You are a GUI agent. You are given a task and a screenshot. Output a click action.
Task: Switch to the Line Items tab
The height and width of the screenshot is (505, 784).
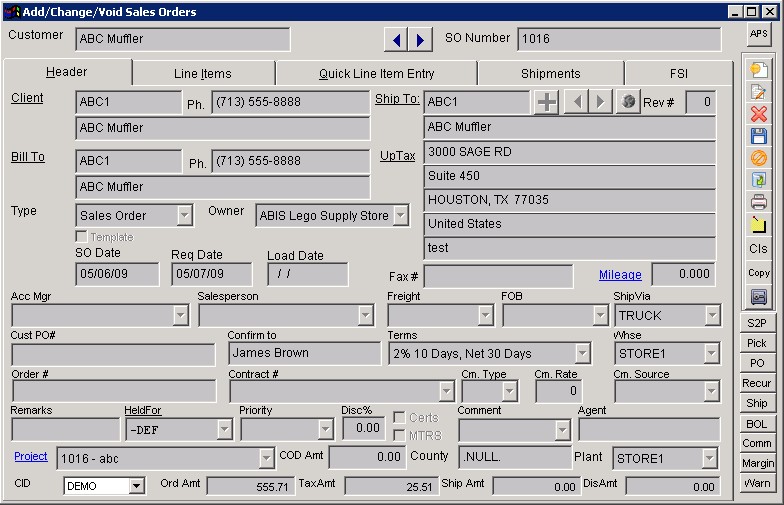click(202, 74)
